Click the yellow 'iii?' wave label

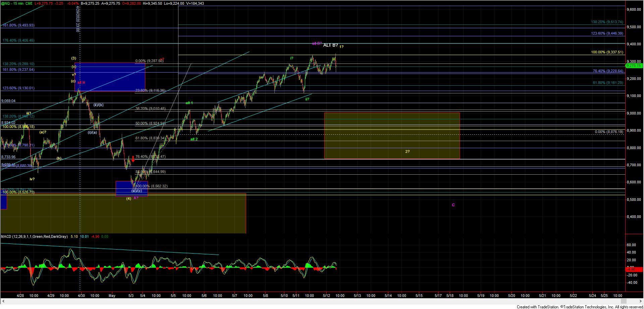pyautogui.click(x=29, y=113)
